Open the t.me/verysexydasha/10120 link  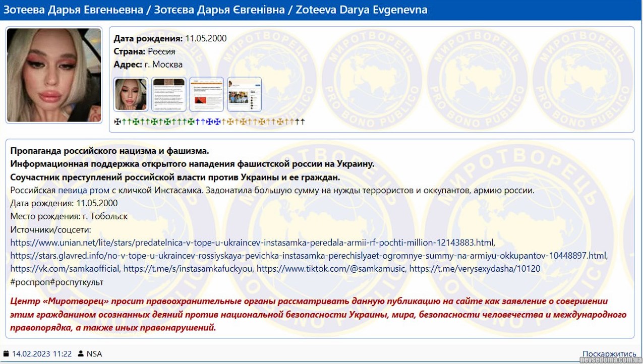coord(475,269)
